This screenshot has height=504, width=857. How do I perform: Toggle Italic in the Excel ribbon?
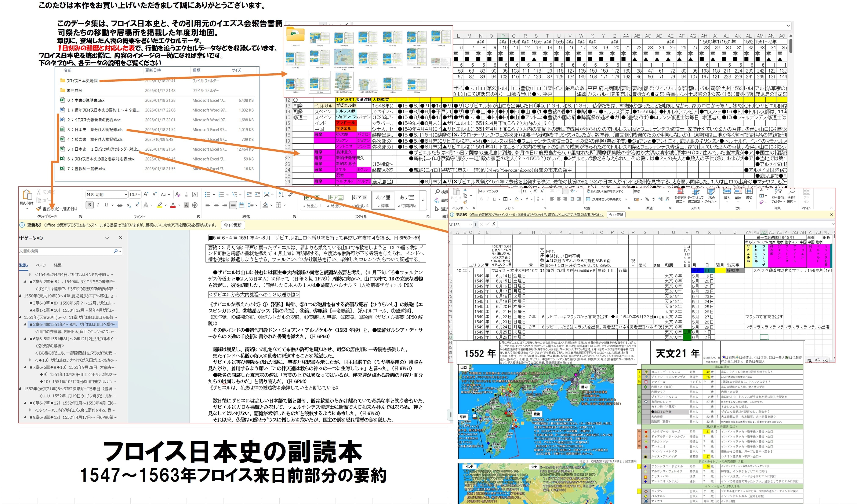[x=488, y=199]
